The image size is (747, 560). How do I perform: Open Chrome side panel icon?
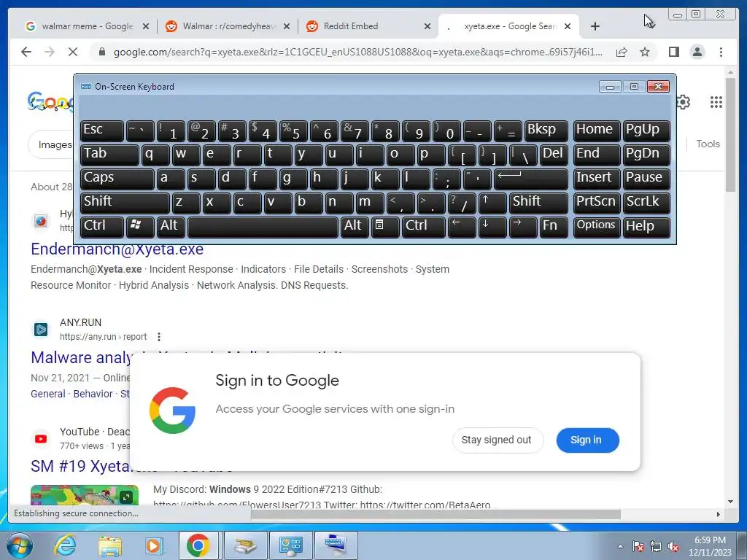[673, 52]
